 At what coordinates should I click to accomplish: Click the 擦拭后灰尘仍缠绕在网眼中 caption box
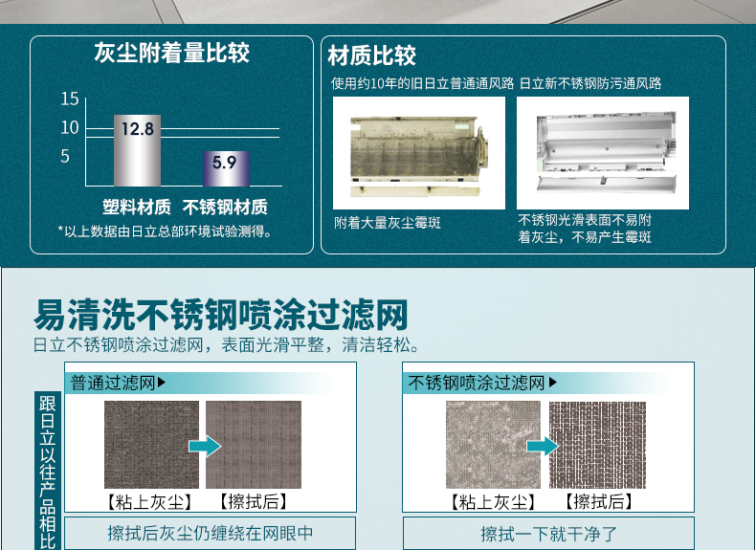210,534
